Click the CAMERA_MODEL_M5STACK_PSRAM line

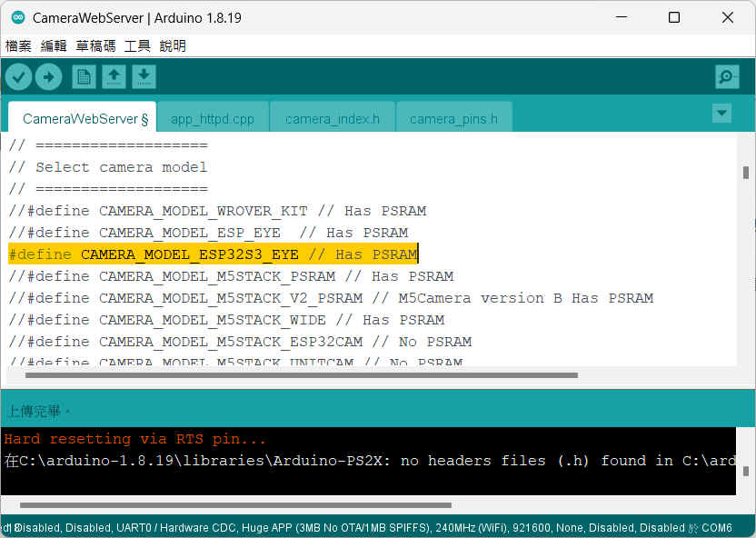coord(231,276)
